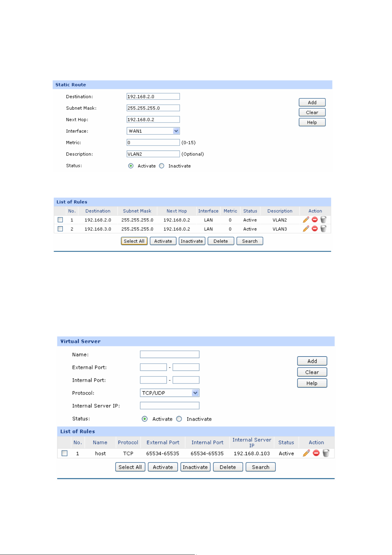Delete VLAN2 route using trash icon

point(324,220)
